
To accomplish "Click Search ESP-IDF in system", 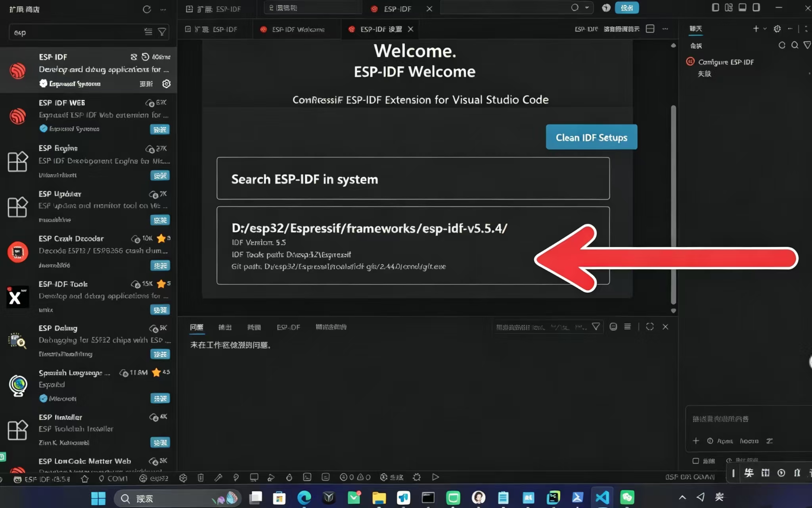I will pyautogui.click(x=413, y=179).
